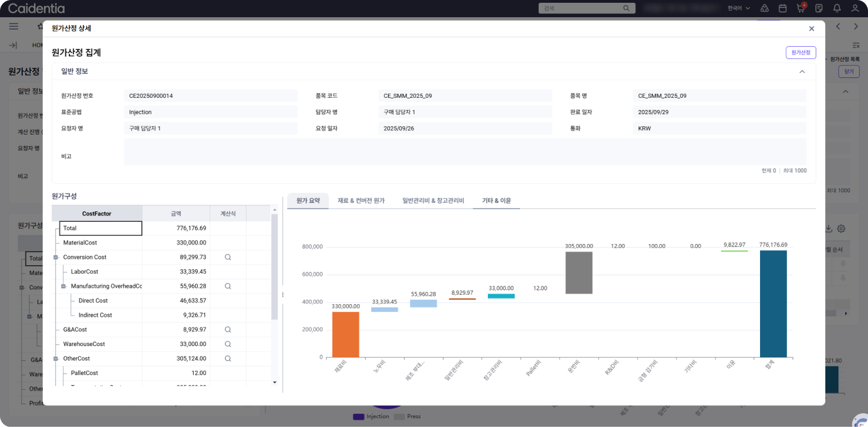Click the blue 합계 bar in chart
This screenshot has width=868, height=427.
(773, 304)
